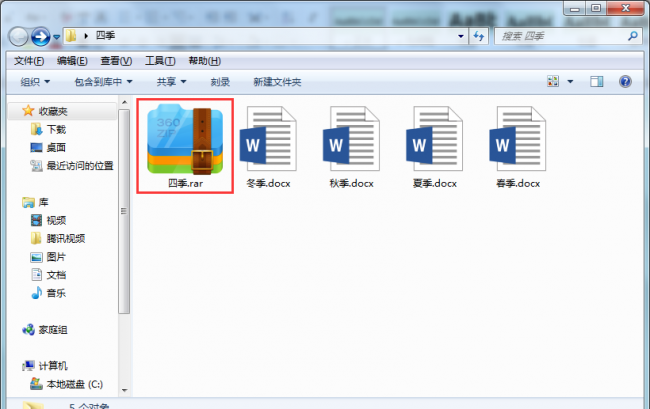650x409 pixels.
Task: Close the explorer window
Action: point(626,8)
